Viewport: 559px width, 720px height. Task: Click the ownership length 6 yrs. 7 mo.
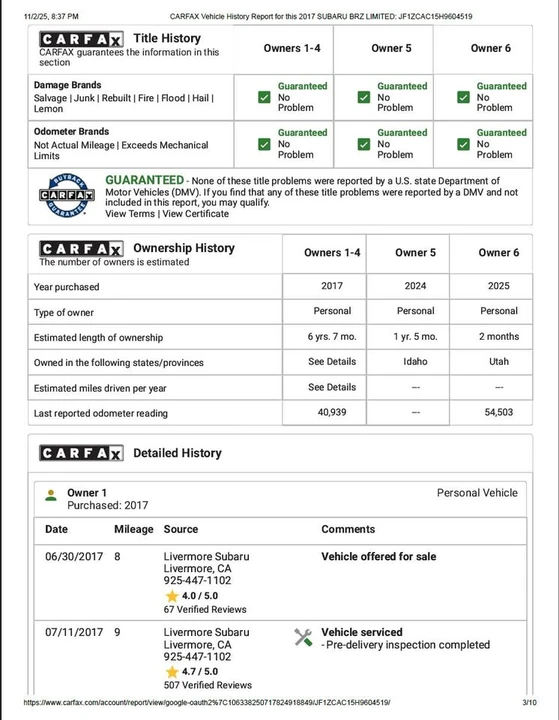coord(332,337)
